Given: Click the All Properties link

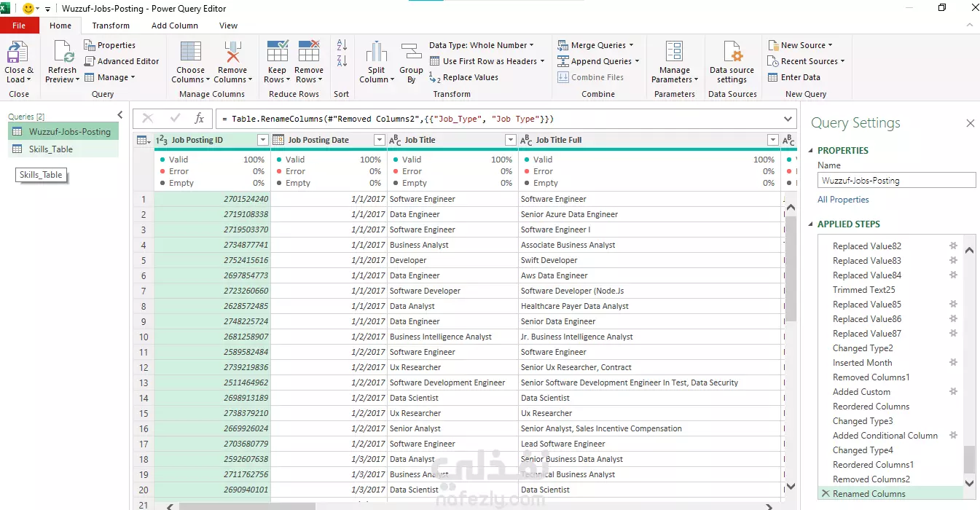Looking at the screenshot, I should [843, 200].
